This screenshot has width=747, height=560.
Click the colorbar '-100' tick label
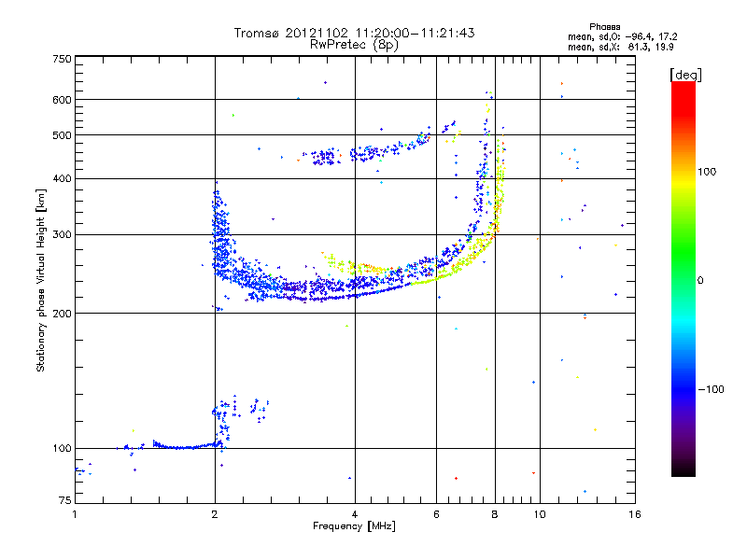711,389
